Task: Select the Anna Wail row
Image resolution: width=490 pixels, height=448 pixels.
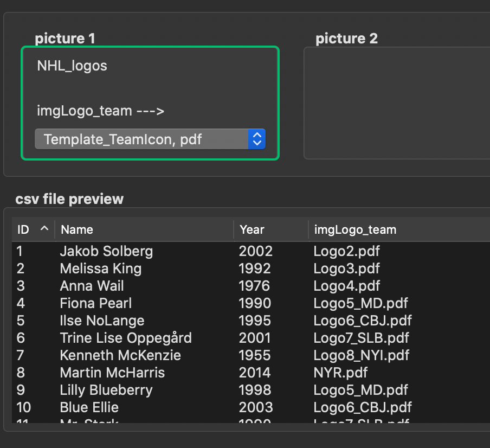Action: (x=251, y=286)
